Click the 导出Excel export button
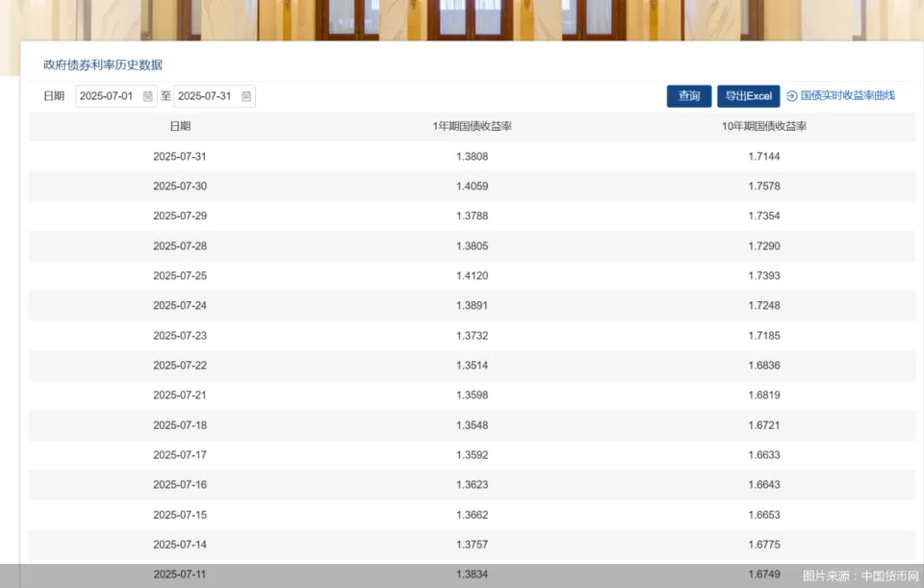Viewport: 924px width, 588px height. pos(748,95)
